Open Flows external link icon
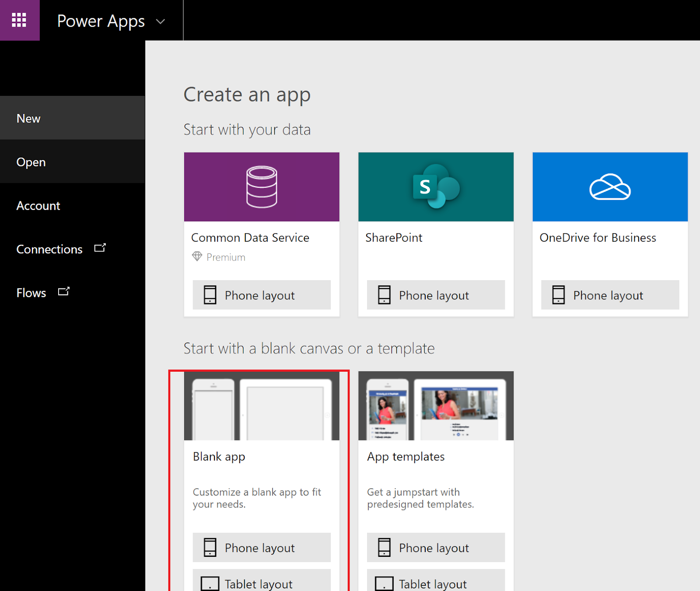 [x=64, y=291]
